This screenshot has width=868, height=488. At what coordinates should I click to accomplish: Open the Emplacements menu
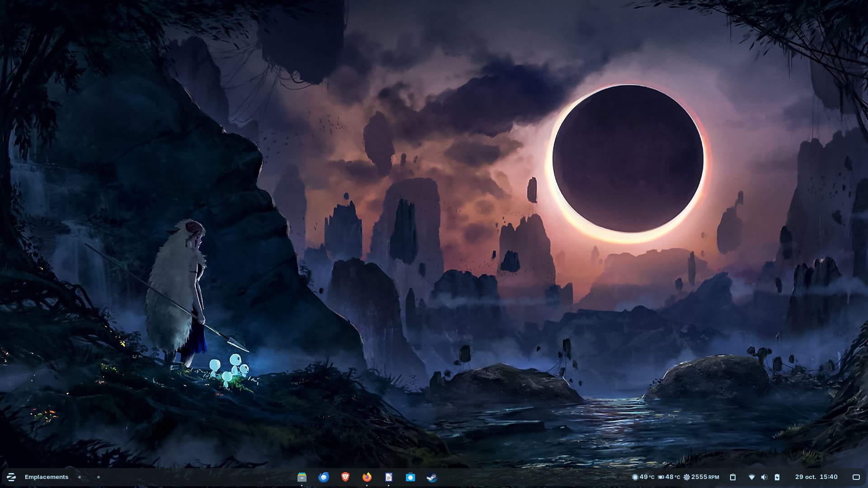[47, 477]
